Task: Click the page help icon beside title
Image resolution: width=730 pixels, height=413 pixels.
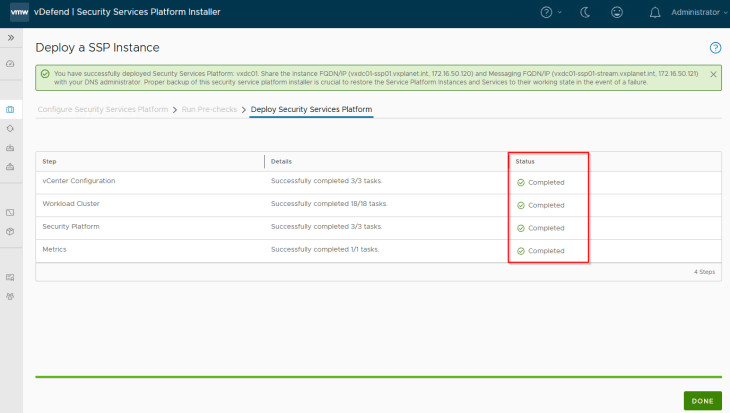Action: point(715,47)
